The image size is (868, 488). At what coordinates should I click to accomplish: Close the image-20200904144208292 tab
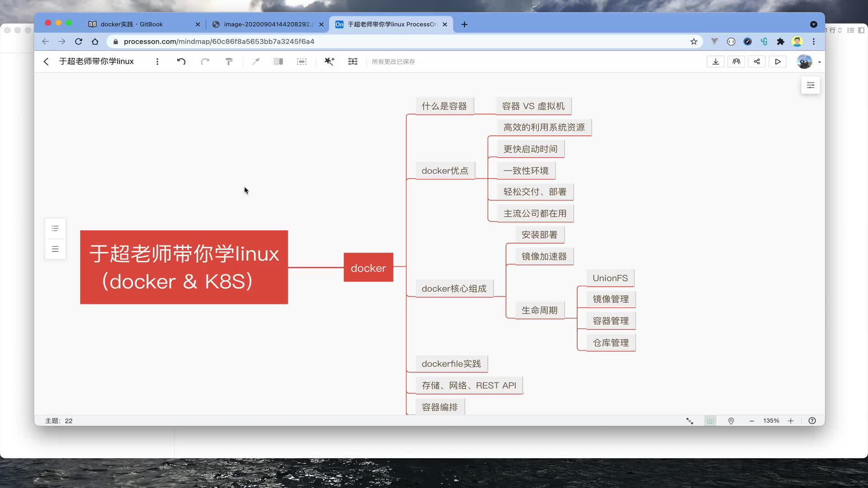(321, 24)
